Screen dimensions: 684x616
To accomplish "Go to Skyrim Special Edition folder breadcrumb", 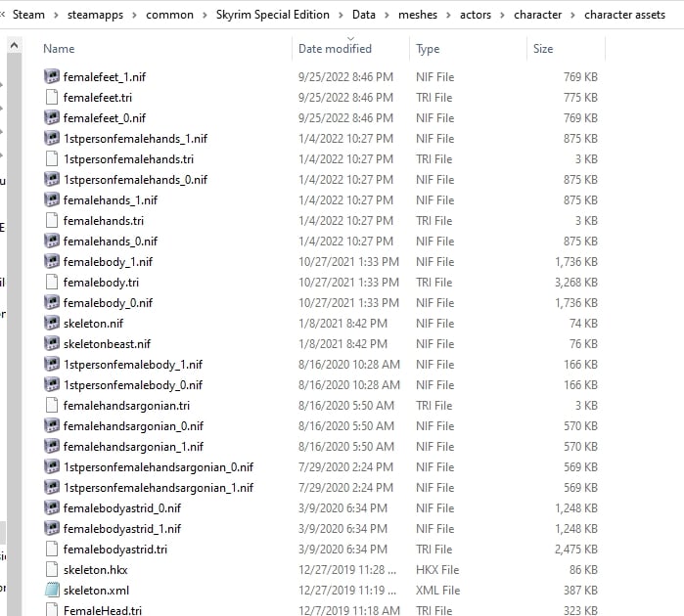I will tap(273, 15).
